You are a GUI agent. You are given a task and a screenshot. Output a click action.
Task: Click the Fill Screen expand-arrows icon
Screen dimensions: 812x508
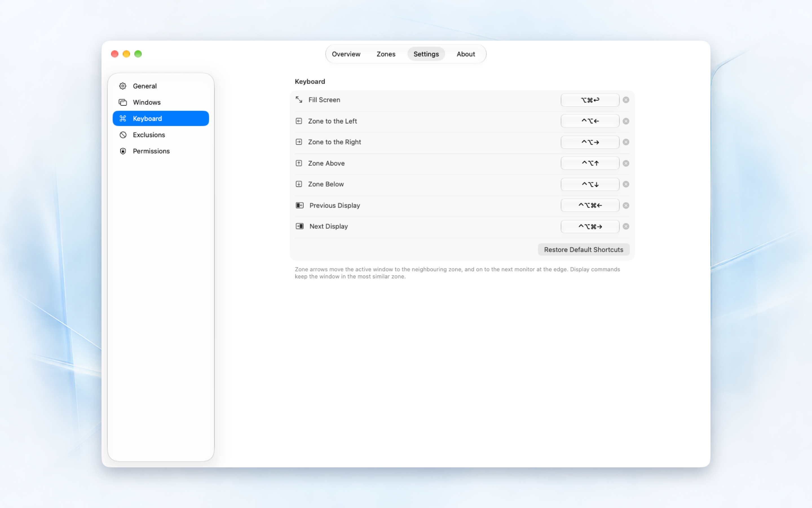pos(299,100)
